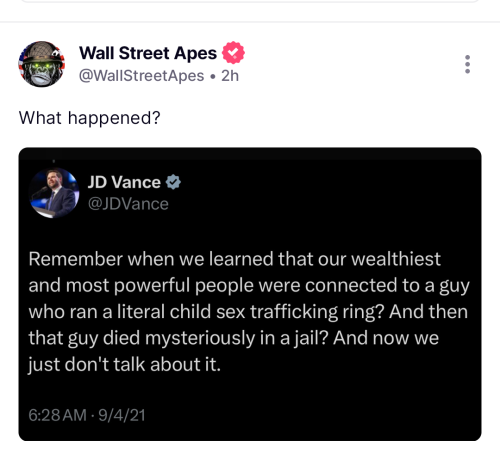Click the "What happened?" post text
500x459 pixels.
(x=90, y=118)
